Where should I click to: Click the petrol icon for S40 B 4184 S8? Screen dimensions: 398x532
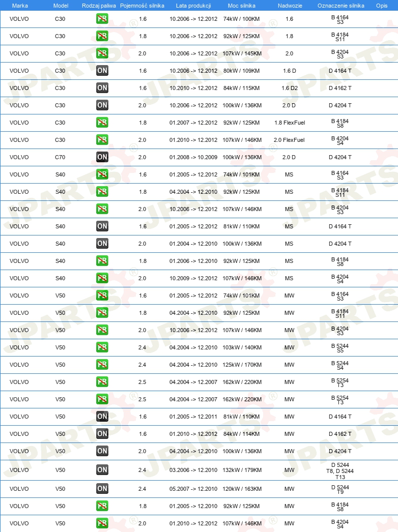tap(102, 261)
